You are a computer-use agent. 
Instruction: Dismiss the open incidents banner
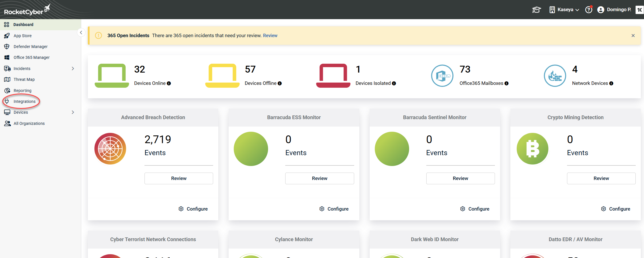click(x=633, y=35)
